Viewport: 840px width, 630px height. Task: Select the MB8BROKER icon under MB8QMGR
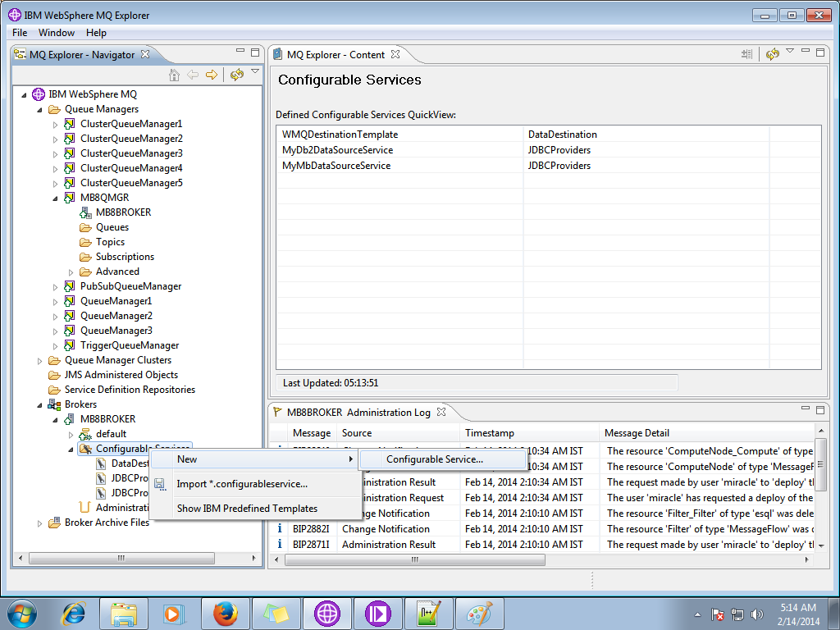(x=85, y=212)
